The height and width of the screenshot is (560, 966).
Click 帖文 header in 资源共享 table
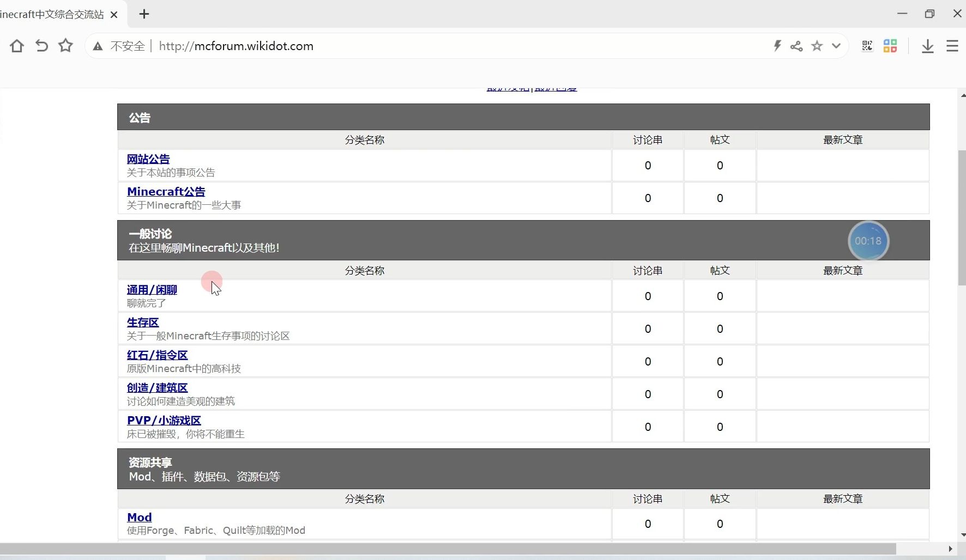coord(720,499)
